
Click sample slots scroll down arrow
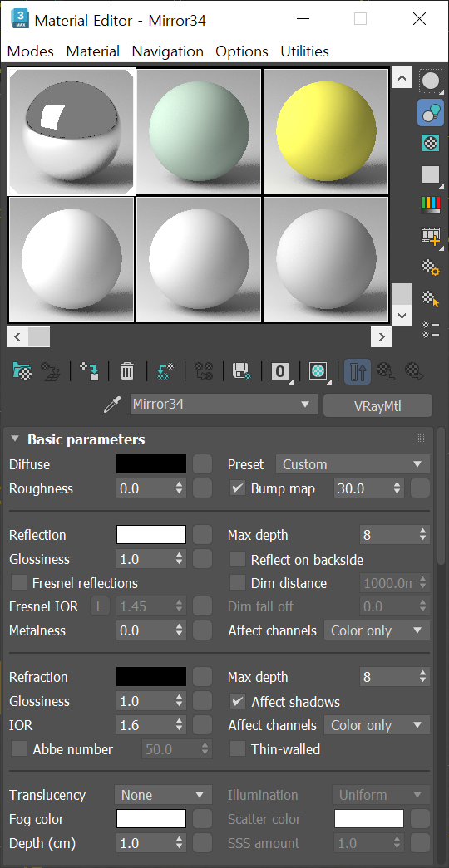[x=402, y=316]
